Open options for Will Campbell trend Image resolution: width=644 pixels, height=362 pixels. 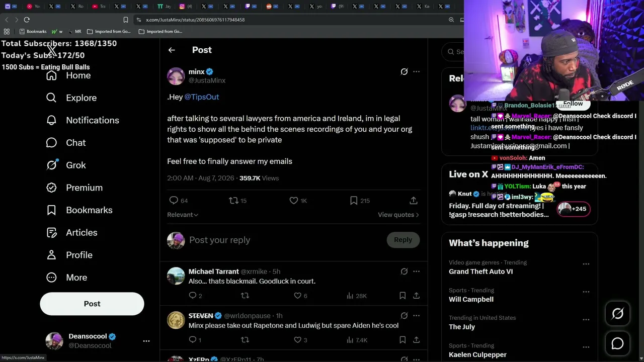point(586,292)
